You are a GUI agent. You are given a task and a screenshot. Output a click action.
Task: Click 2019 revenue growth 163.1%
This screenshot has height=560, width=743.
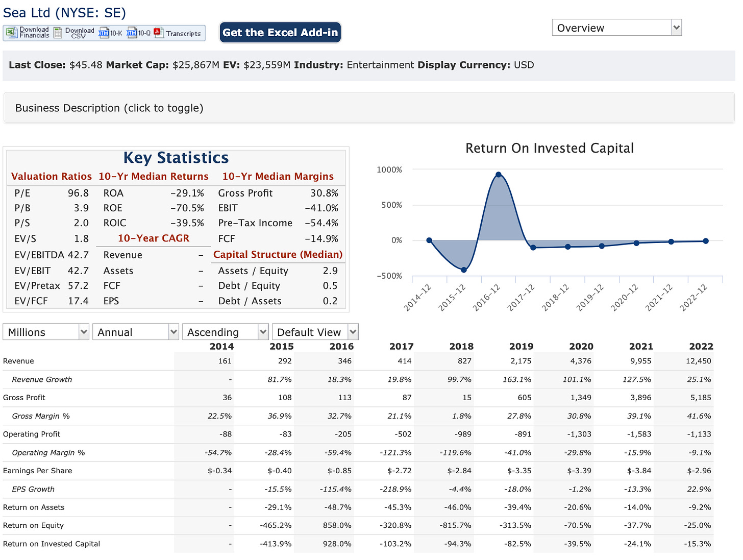517,380
